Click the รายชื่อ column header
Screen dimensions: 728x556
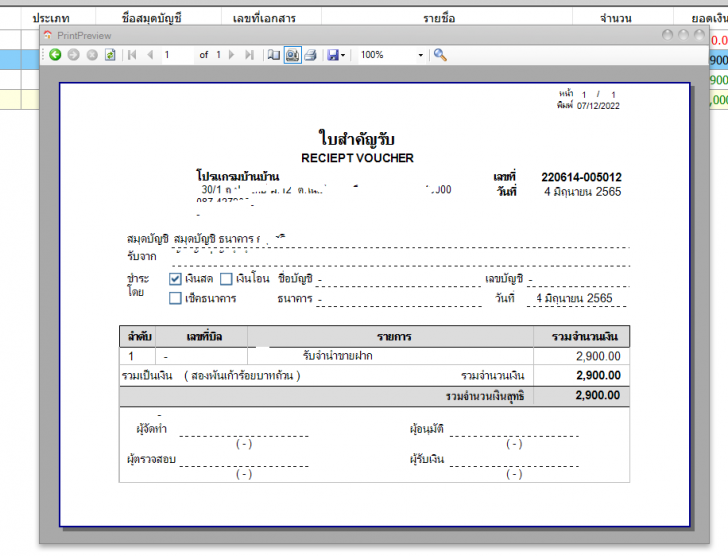tap(439, 19)
